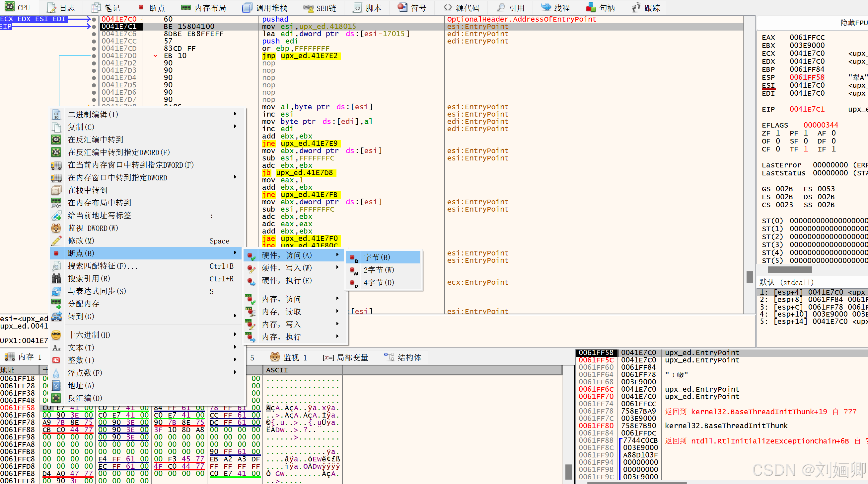Select 字节(B) hardware breakpoint option
This screenshot has width=868, height=484.
click(x=377, y=257)
